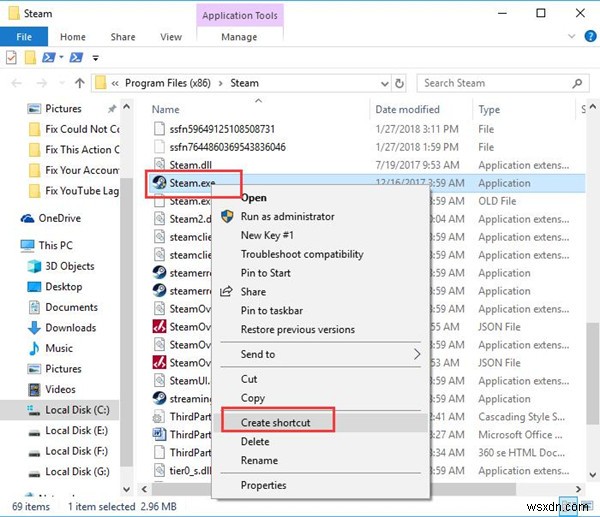Refresh the Steam folder view

coord(399,83)
